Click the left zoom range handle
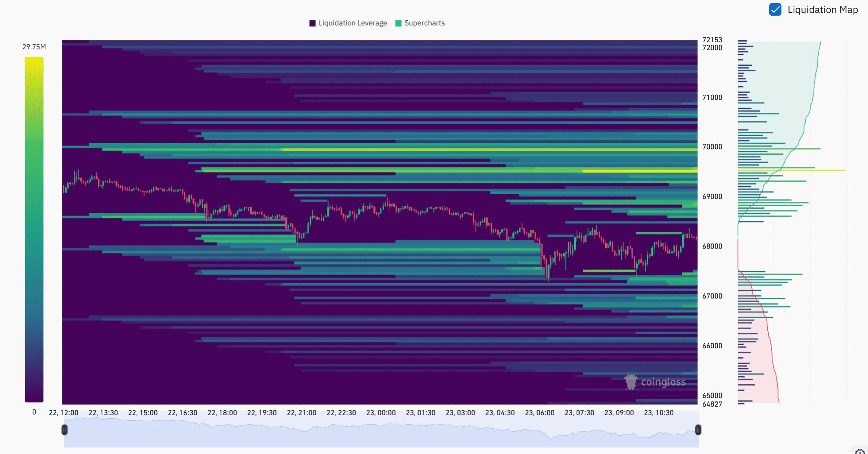This screenshot has width=868, height=454. (x=65, y=430)
